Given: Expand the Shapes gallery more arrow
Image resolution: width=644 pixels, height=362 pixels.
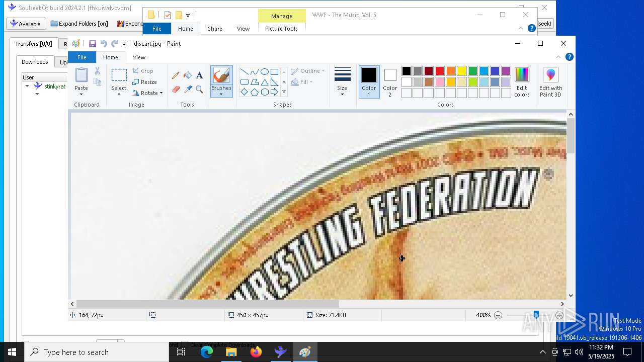Looking at the screenshot, I should pyautogui.click(x=284, y=92).
